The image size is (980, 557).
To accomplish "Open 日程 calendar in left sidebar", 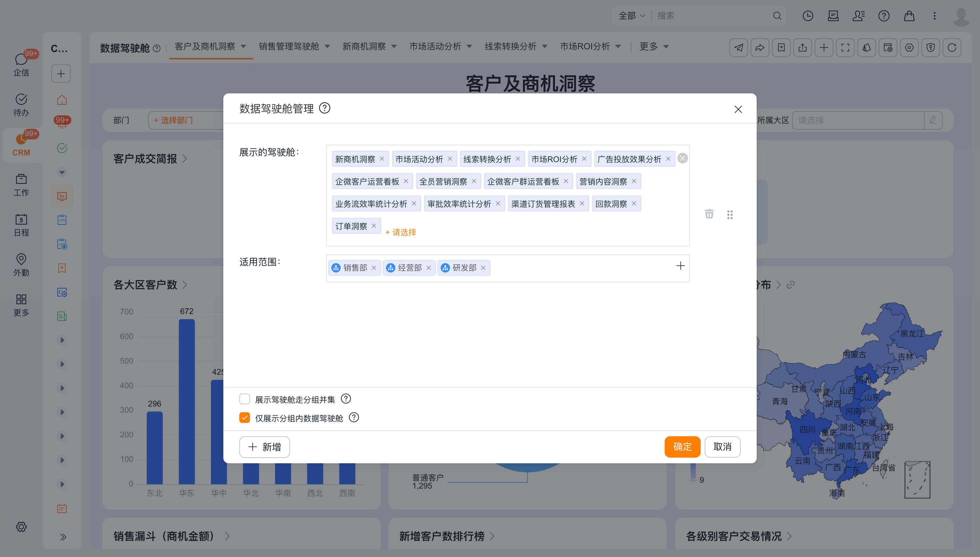I will (x=21, y=225).
